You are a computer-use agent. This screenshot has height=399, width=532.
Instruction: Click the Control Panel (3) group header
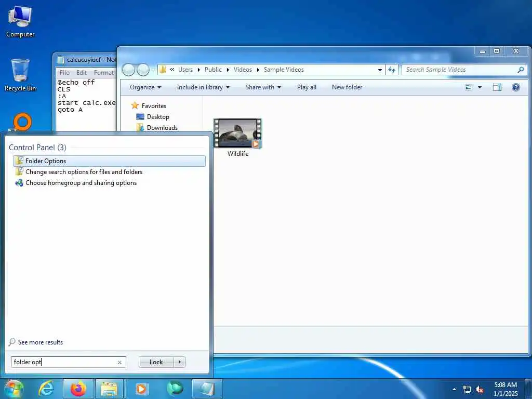pyautogui.click(x=37, y=147)
